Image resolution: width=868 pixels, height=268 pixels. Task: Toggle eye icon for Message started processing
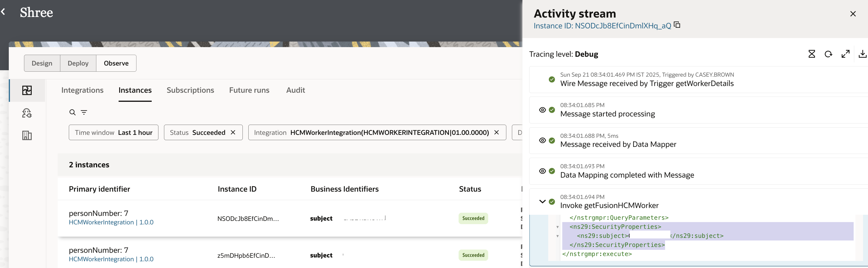[x=542, y=110]
